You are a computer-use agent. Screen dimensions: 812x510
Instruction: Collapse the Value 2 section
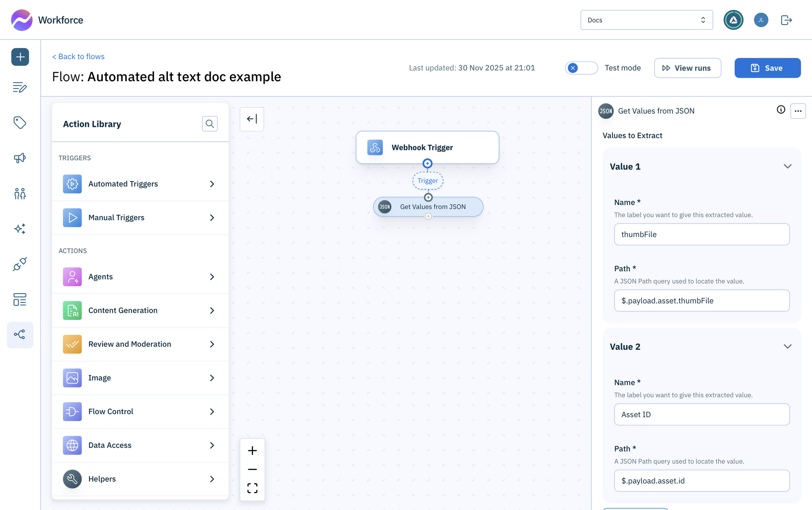click(x=788, y=346)
